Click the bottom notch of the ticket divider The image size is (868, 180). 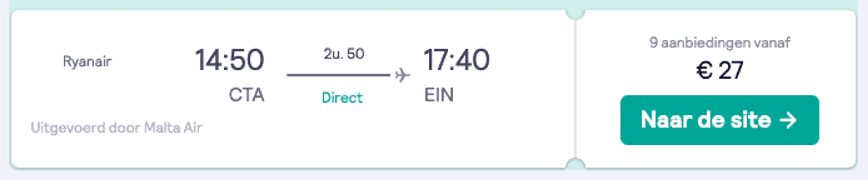(x=575, y=163)
